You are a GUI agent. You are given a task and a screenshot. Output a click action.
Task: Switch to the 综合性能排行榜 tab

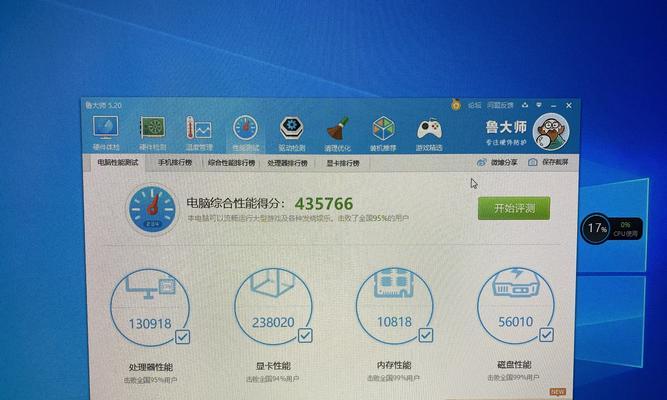[x=231, y=163]
